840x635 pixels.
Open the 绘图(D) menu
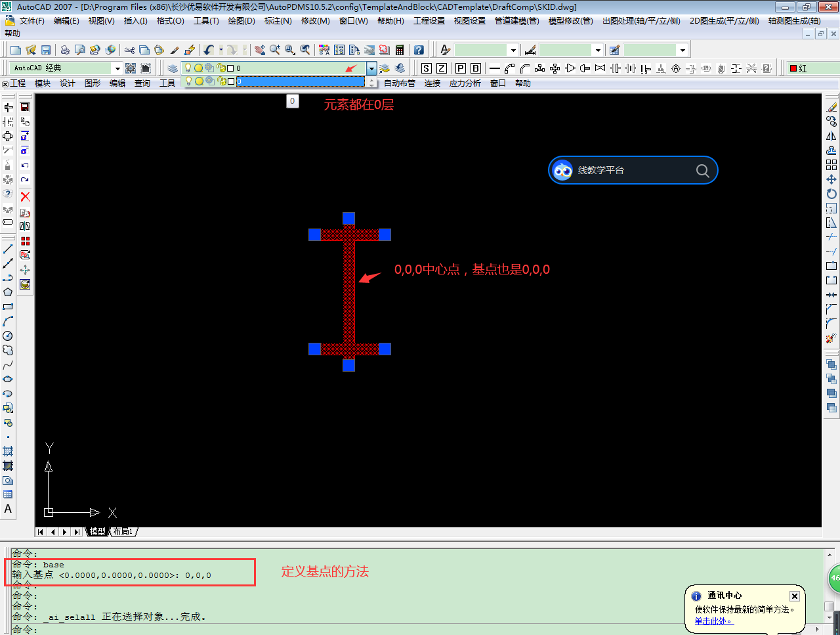click(241, 21)
